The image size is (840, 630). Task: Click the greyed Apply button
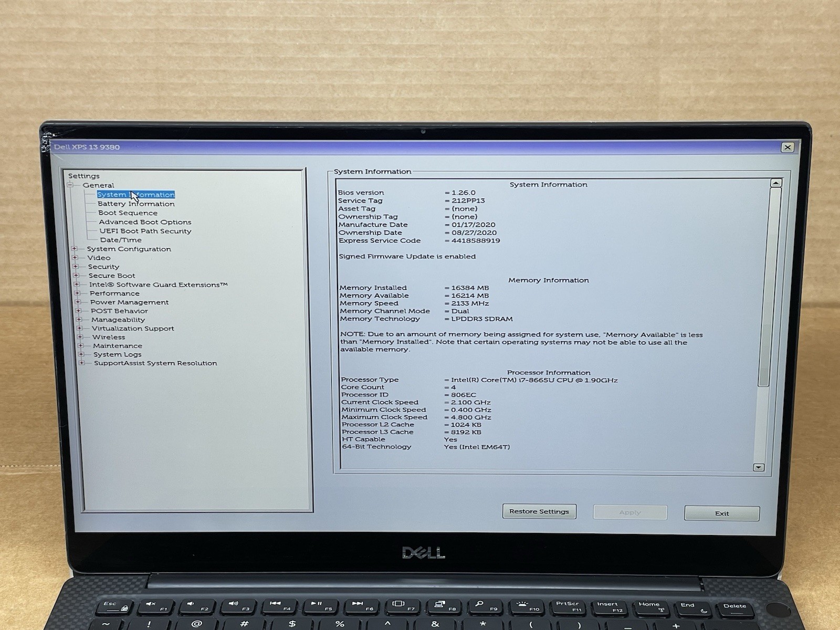[x=630, y=512]
